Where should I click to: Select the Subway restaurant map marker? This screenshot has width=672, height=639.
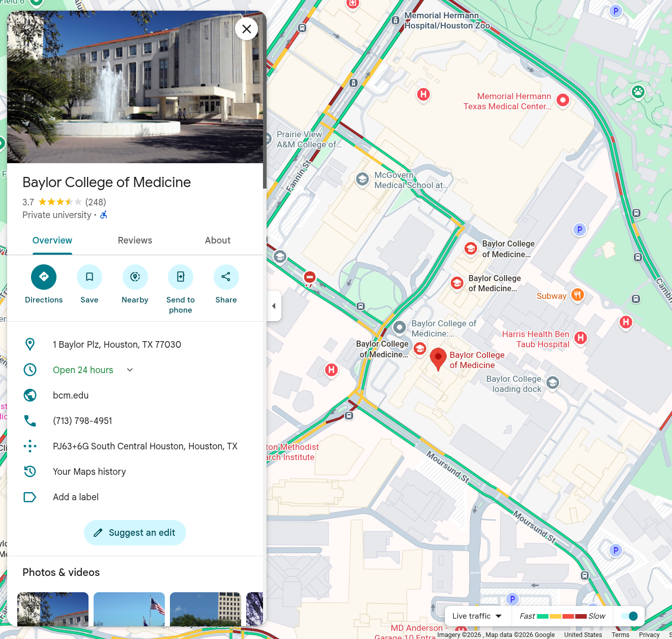tap(577, 295)
